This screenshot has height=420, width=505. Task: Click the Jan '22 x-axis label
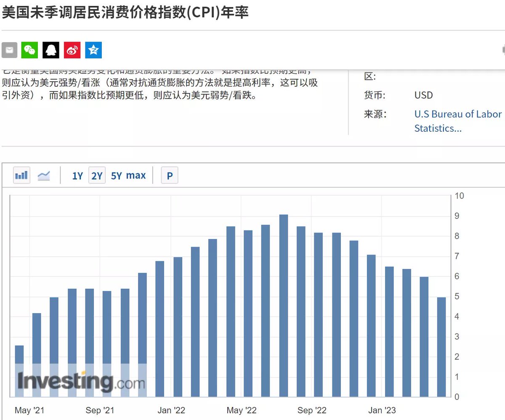[x=171, y=410]
